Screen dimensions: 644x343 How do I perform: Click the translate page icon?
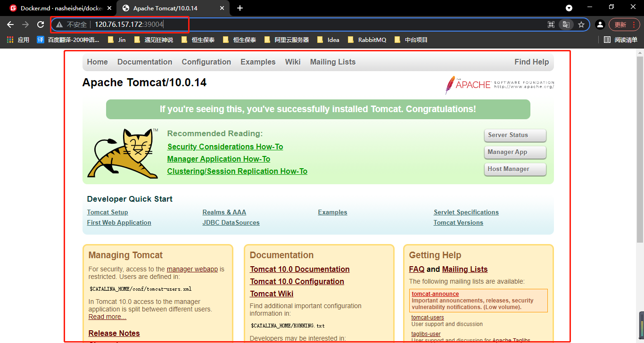point(565,24)
